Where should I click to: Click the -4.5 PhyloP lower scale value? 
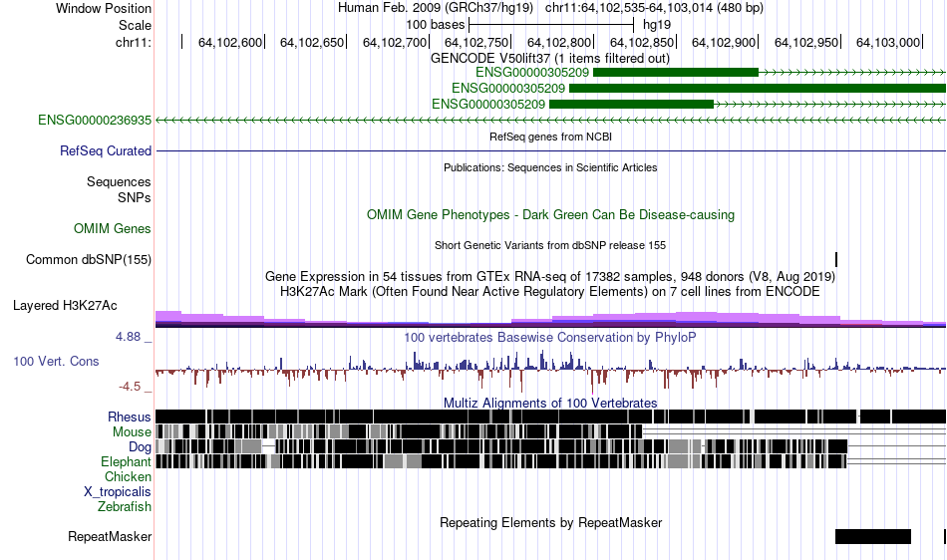130,387
